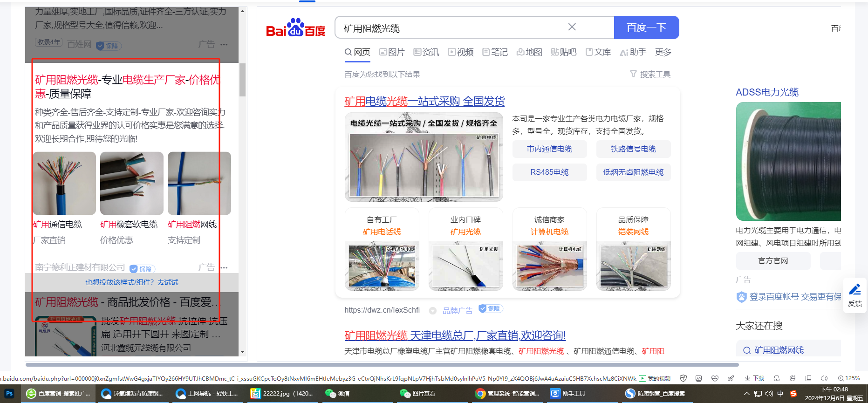Click the horizontal scrollbar at page bottom
The width and height of the screenshot is (868, 403).
click(x=382, y=365)
